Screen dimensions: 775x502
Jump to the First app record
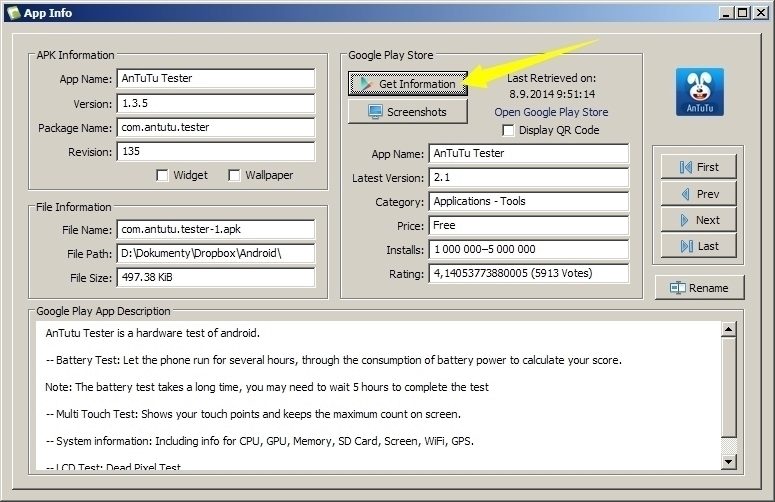[698, 167]
